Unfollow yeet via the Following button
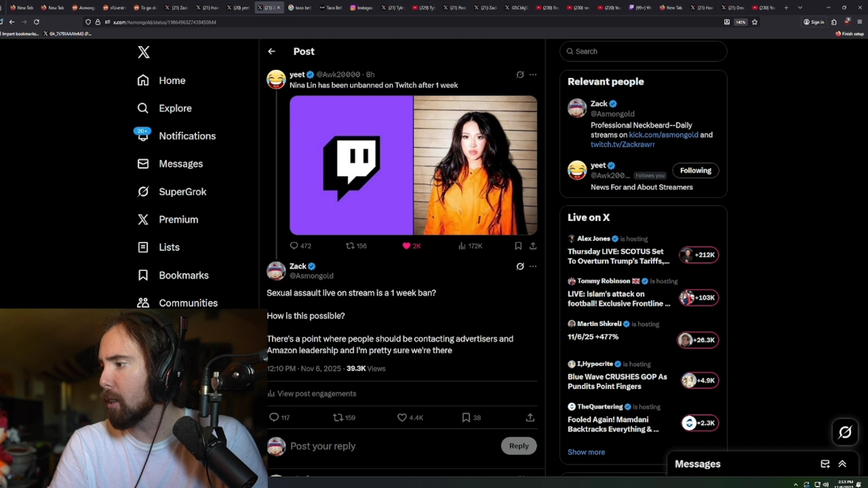The width and height of the screenshot is (868, 488). [x=695, y=170]
